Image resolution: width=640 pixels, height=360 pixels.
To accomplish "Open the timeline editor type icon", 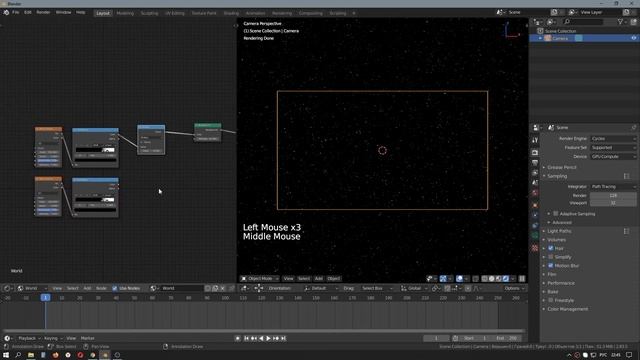I will click(7, 338).
